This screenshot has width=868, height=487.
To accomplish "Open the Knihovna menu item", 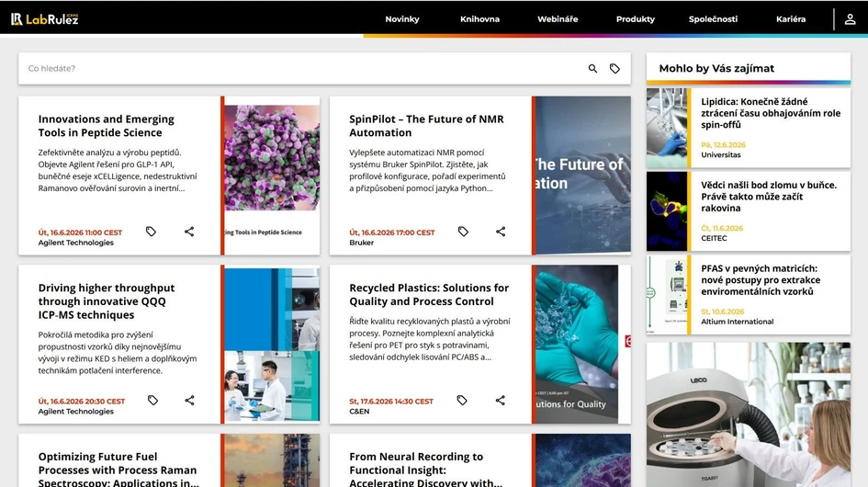I will tap(479, 19).
